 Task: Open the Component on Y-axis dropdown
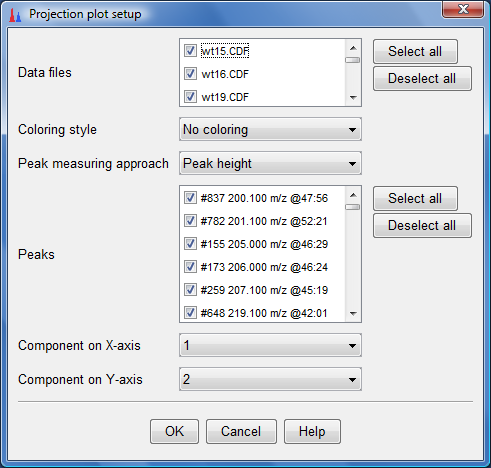point(270,379)
